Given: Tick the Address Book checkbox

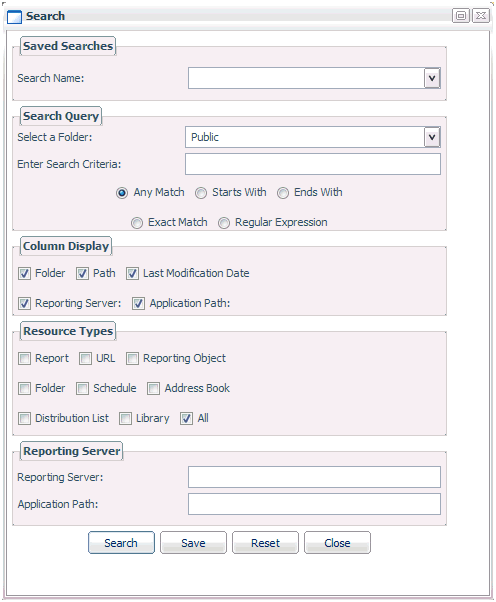Looking at the screenshot, I should 154,389.
